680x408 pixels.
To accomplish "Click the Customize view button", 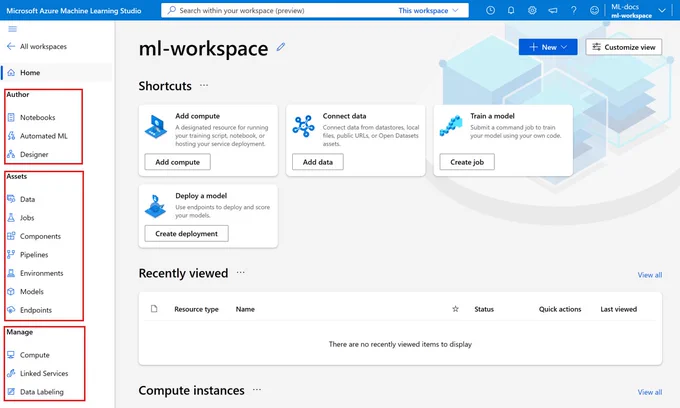I will (x=624, y=47).
